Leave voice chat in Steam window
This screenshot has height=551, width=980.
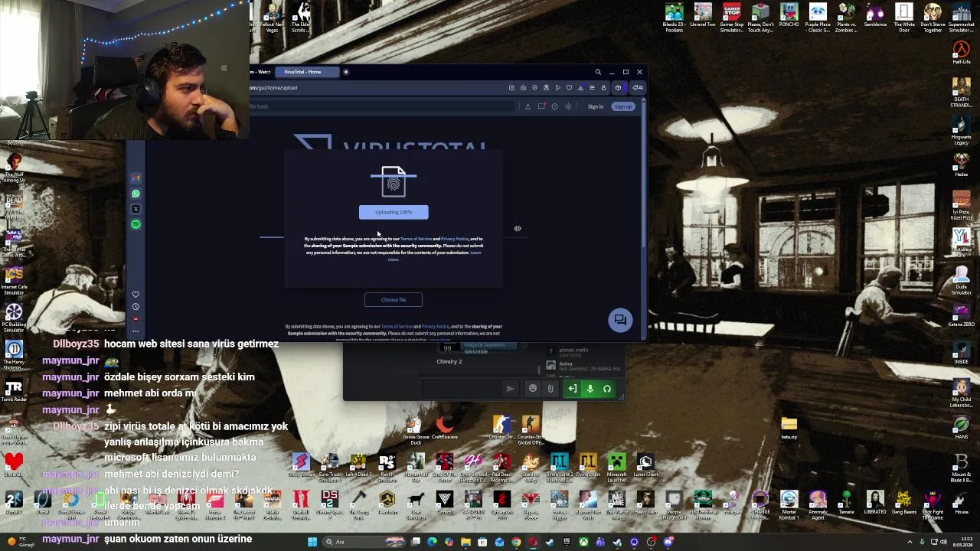[x=572, y=389]
